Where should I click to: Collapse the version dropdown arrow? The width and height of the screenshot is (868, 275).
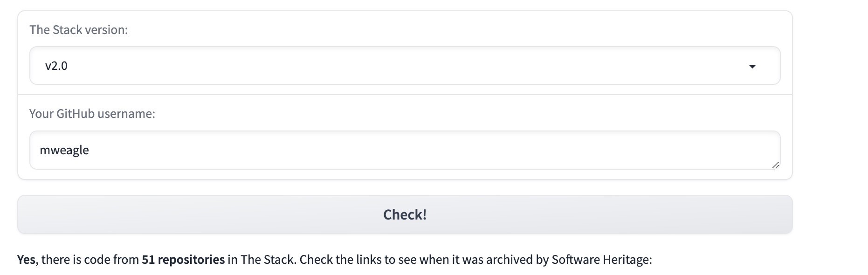click(752, 66)
